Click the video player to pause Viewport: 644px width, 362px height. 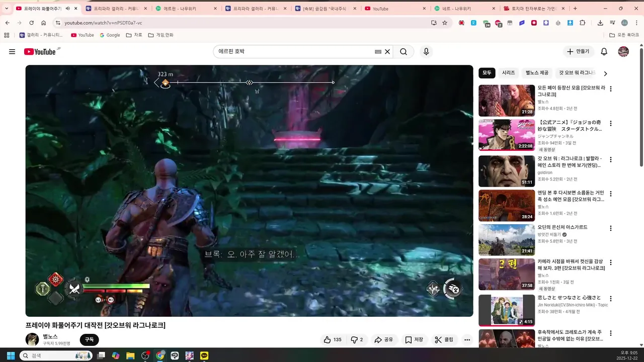(249, 191)
